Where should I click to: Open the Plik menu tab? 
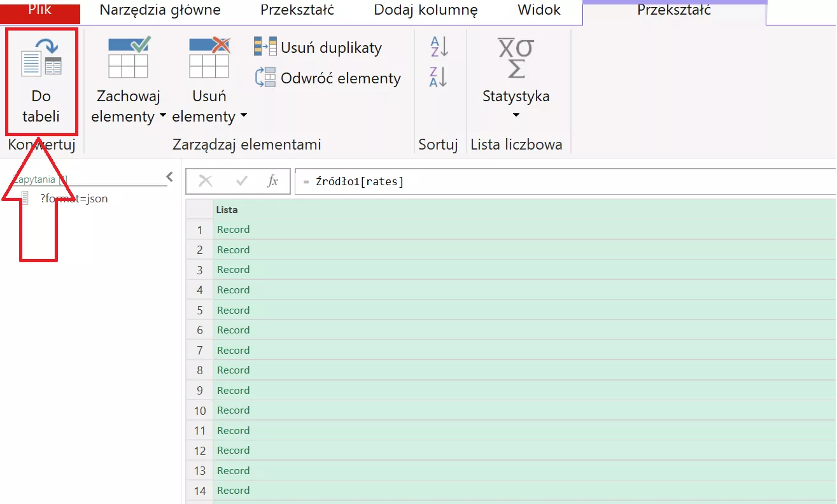click(40, 11)
